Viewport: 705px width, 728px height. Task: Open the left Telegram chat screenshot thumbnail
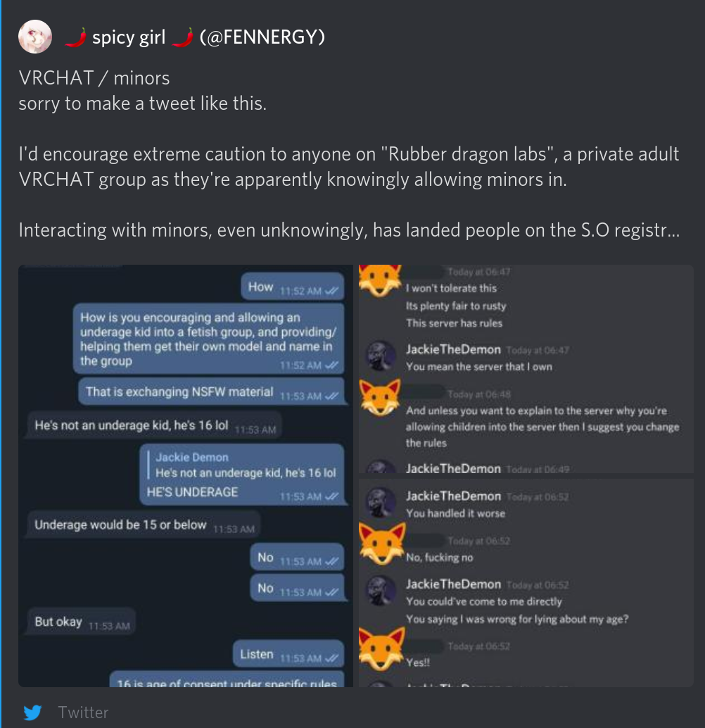point(186,476)
